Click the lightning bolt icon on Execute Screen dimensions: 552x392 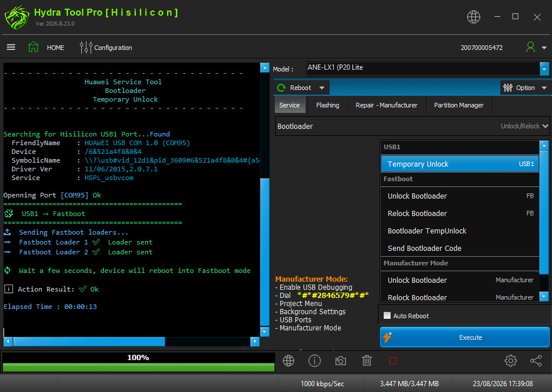[x=388, y=337]
